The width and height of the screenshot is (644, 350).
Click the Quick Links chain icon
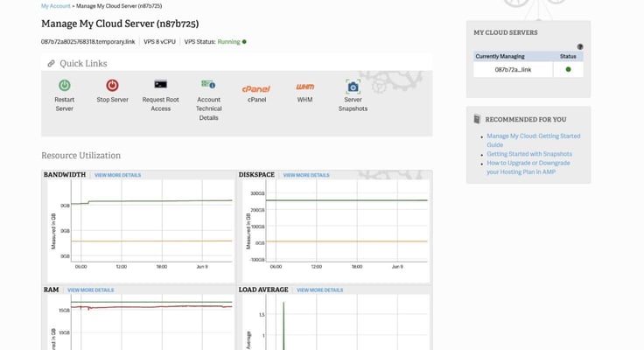point(51,63)
